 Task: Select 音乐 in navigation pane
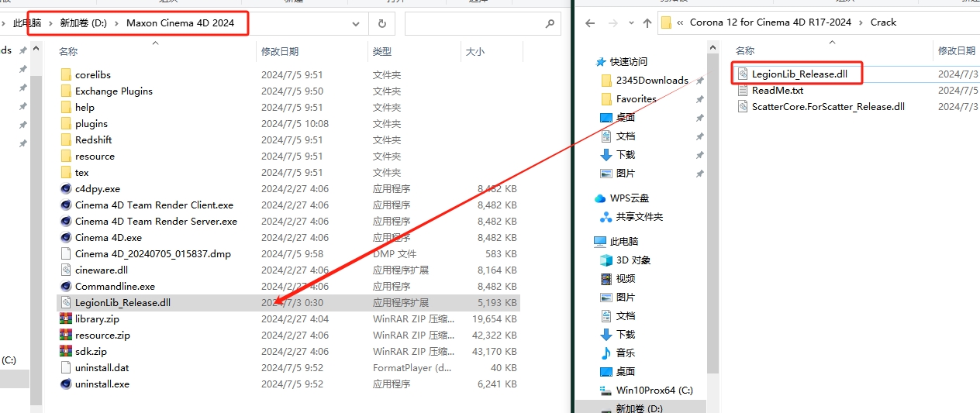click(626, 353)
